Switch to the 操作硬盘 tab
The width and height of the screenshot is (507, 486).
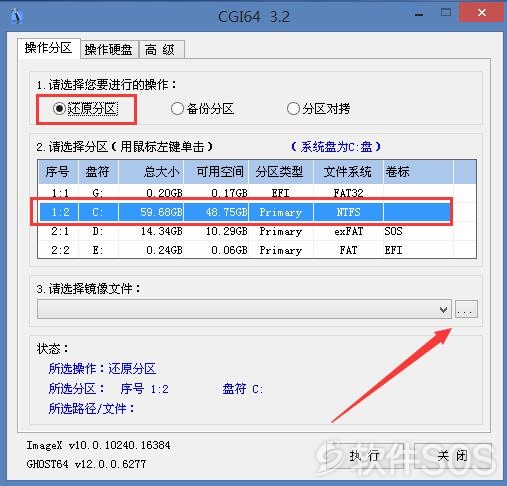click(x=109, y=50)
